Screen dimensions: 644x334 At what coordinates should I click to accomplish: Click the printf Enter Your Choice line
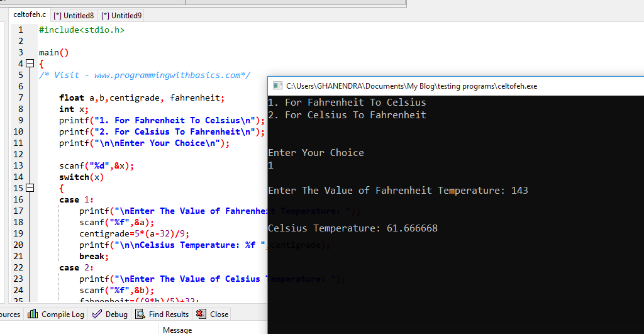[144, 143]
